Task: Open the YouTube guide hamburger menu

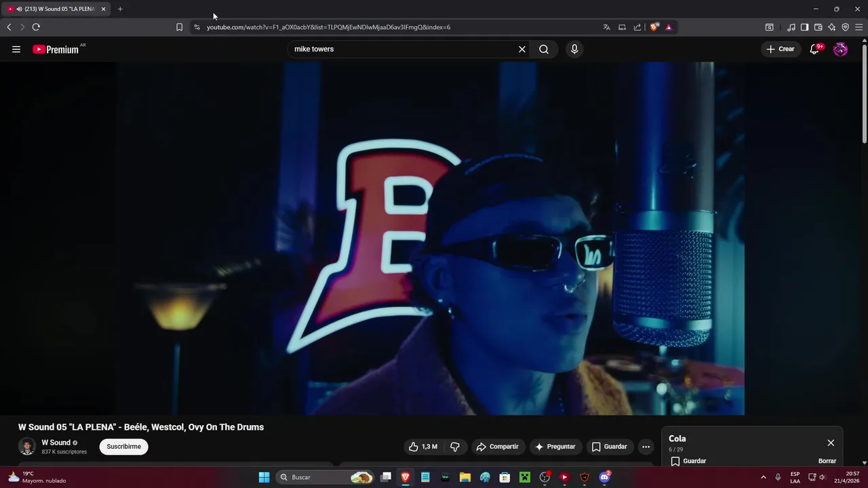Action: point(16,49)
